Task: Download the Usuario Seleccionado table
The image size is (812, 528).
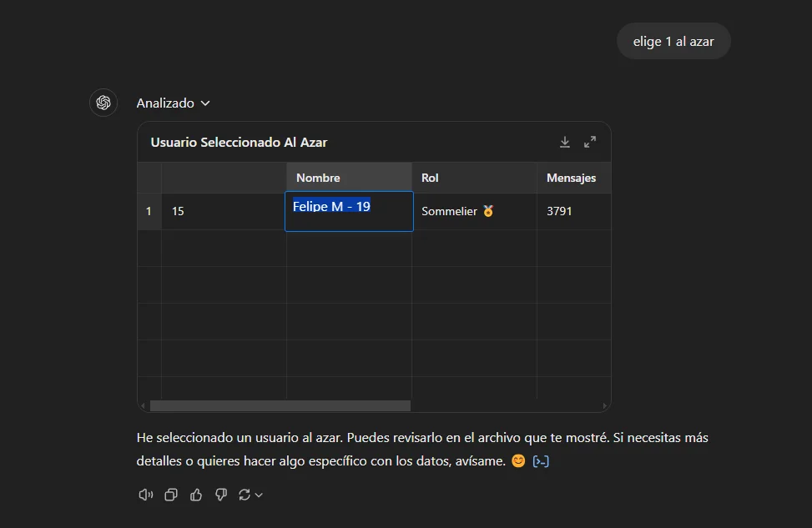Action: (x=565, y=142)
